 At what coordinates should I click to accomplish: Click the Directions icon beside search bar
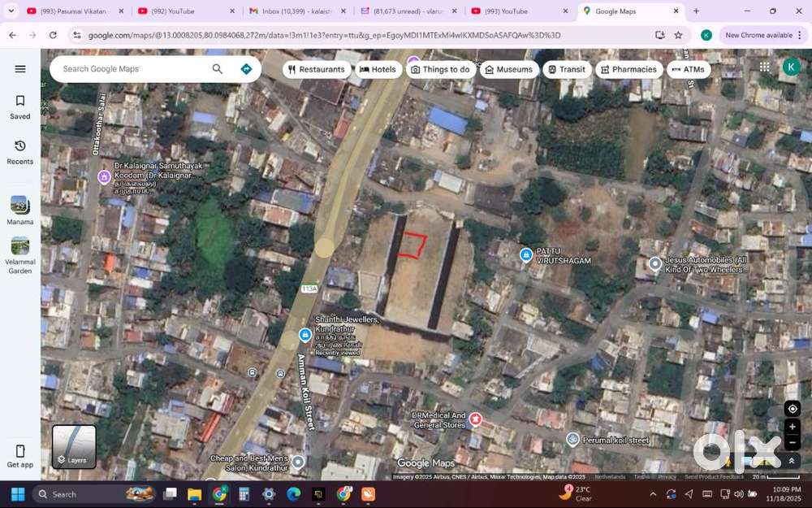point(246,69)
